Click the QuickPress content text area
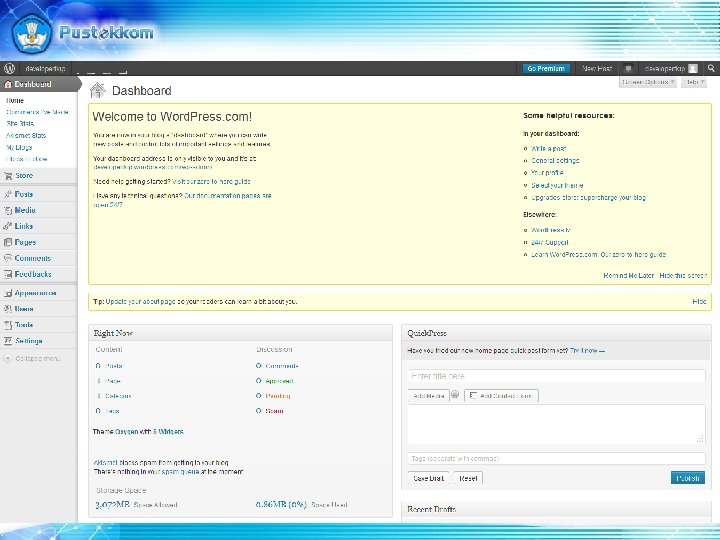Screen dimensions: 720x540 [x=556, y=425]
